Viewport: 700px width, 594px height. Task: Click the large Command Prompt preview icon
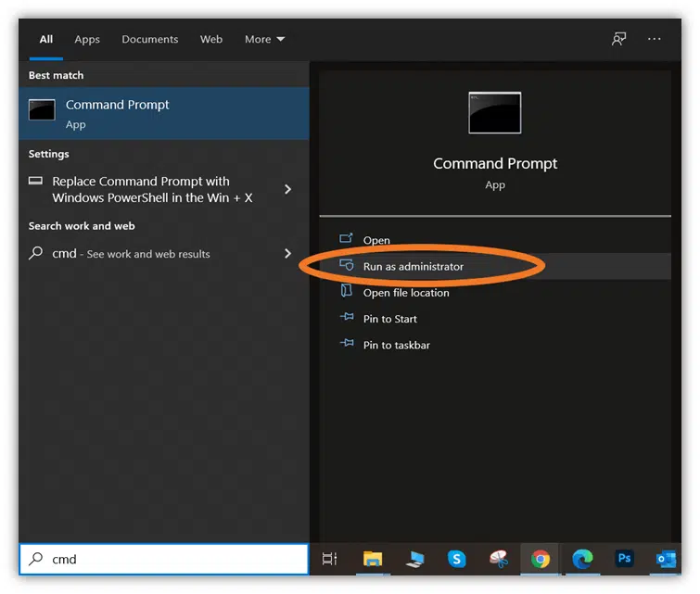point(495,112)
